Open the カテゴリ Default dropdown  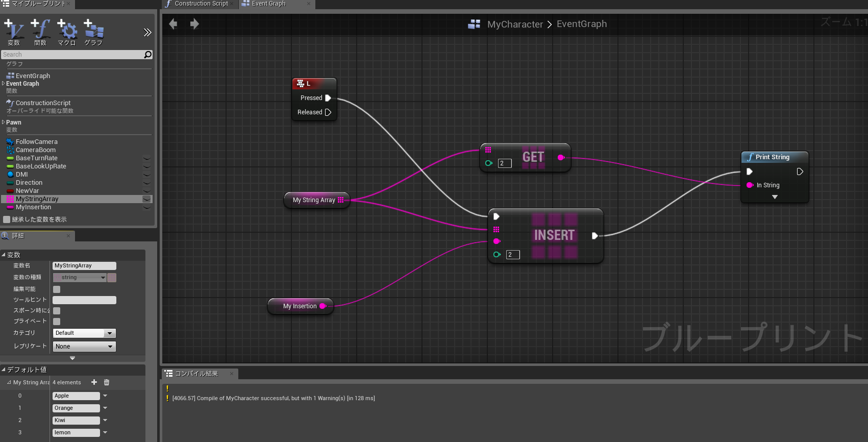[84, 333]
